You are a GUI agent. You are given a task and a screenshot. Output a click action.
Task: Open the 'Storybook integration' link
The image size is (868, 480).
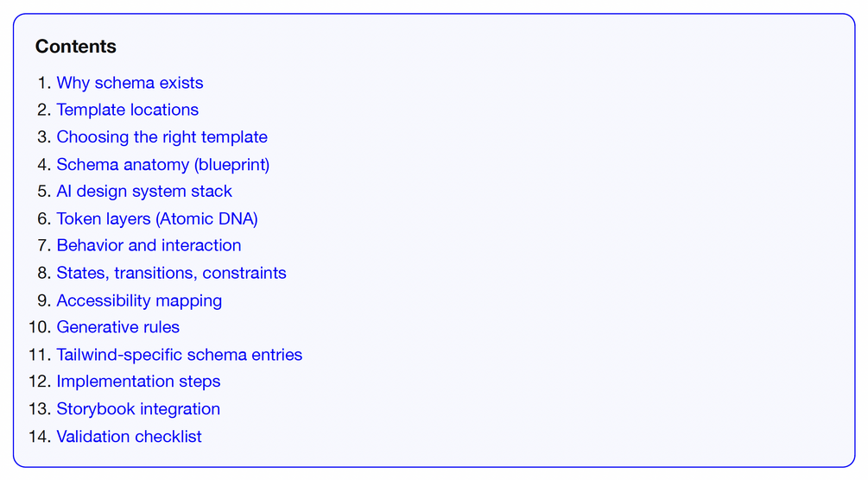[138, 409]
